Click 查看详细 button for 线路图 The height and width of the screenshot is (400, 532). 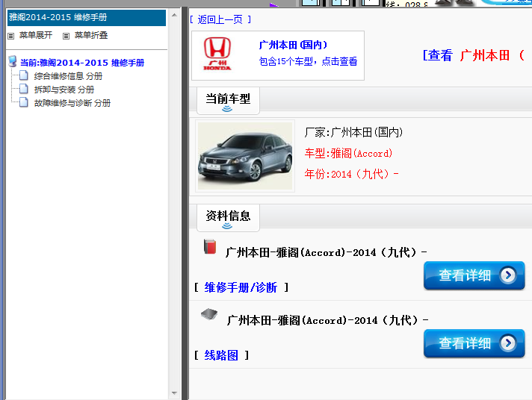click(x=474, y=343)
